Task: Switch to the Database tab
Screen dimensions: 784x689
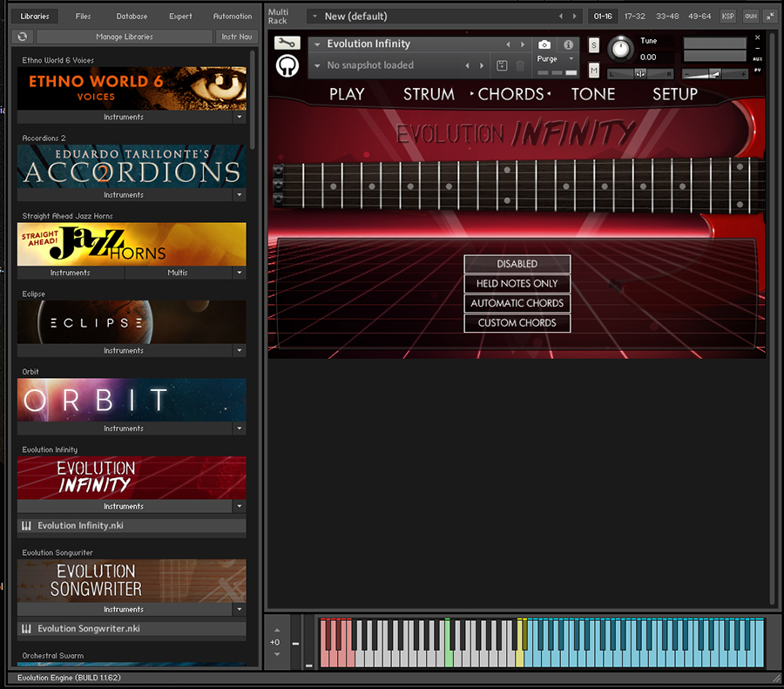Action: click(132, 16)
